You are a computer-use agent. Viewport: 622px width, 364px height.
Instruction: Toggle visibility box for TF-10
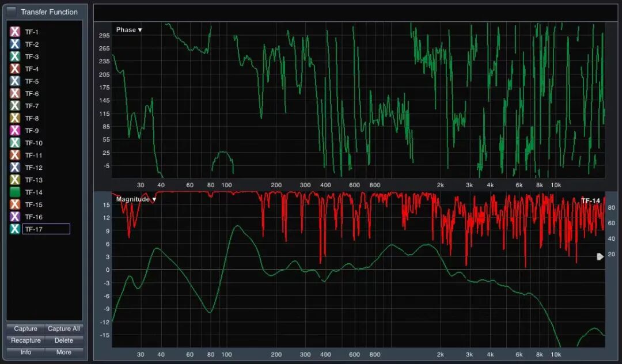coord(14,142)
